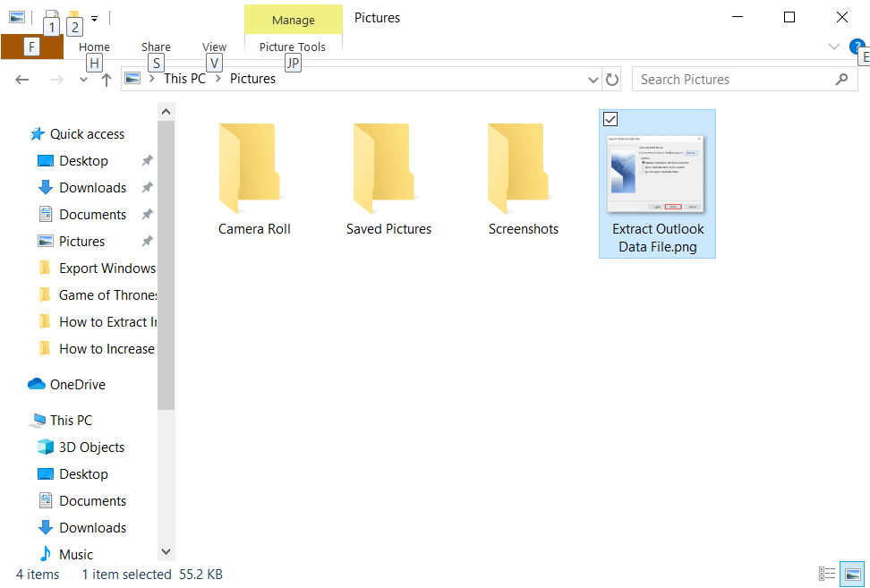
Task: Click the pin icon beside Downloads
Action: point(147,187)
